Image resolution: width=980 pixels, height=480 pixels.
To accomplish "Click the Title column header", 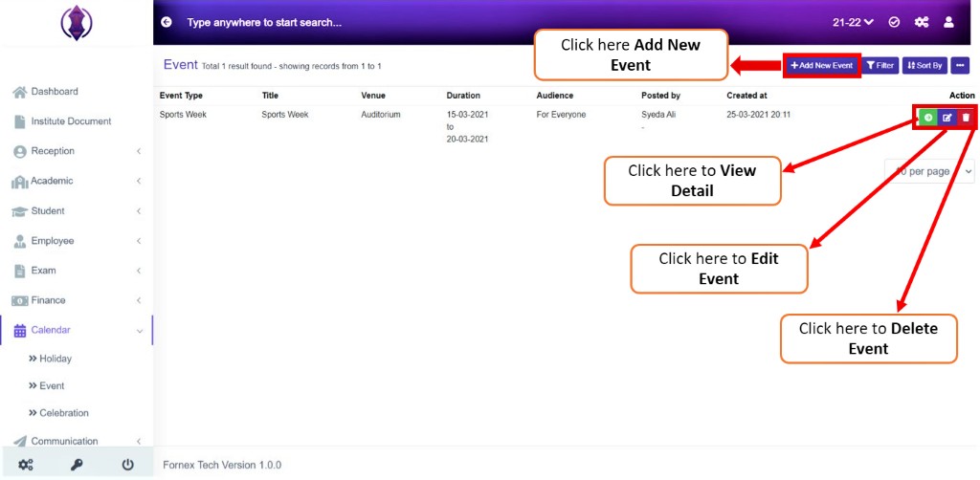I will [270, 97].
